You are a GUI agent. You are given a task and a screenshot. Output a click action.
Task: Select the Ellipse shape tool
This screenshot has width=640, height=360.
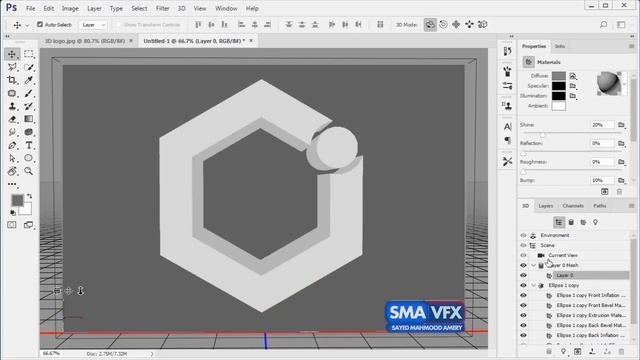coord(29,158)
